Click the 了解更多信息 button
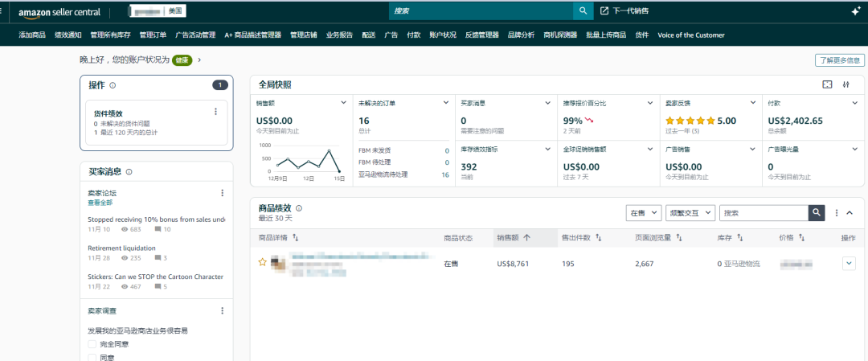This screenshot has width=868, height=361. pyautogui.click(x=839, y=60)
